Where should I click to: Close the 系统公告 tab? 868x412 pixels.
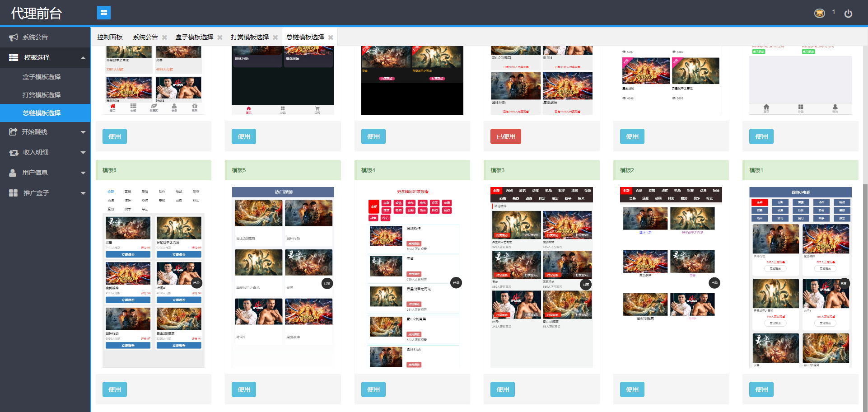pyautogui.click(x=164, y=37)
